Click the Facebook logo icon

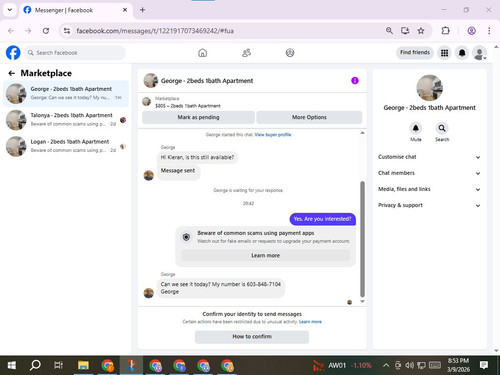coord(13,53)
